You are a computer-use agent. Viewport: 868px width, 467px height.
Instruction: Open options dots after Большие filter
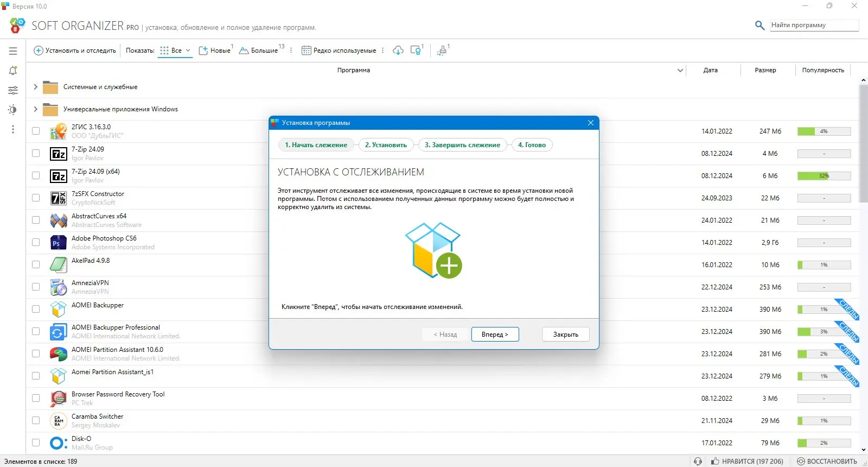coord(291,51)
